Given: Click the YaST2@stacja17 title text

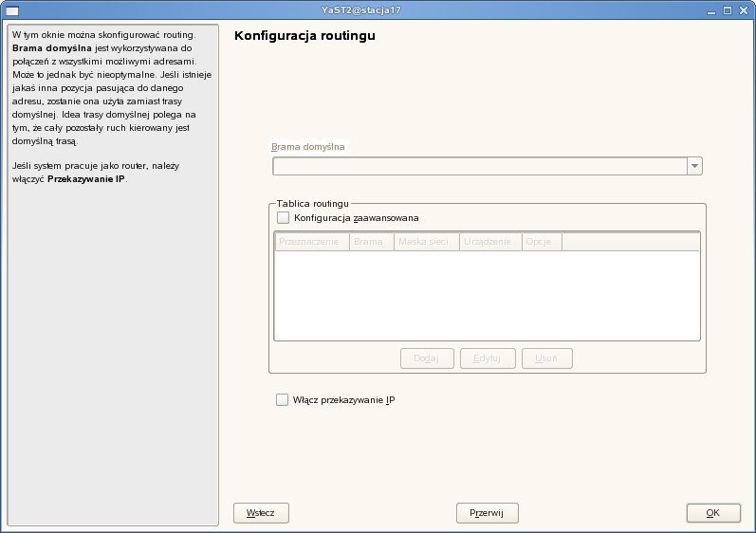Looking at the screenshot, I should (x=361, y=10).
